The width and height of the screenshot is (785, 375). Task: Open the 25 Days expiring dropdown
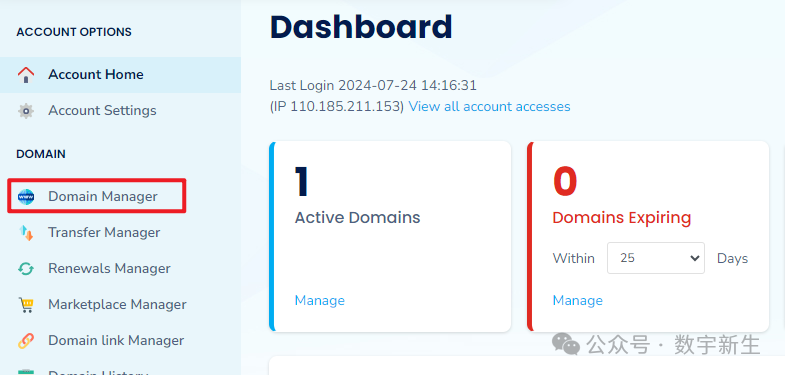pyautogui.click(x=656, y=258)
